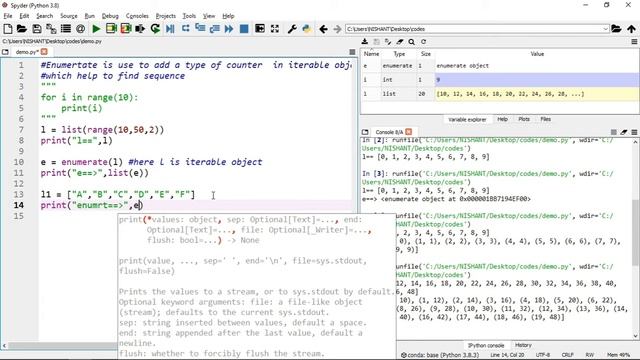This screenshot has height=360, width=640.
Task: Run current cell icon
Action: pyautogui.click(x=111, y=29)
